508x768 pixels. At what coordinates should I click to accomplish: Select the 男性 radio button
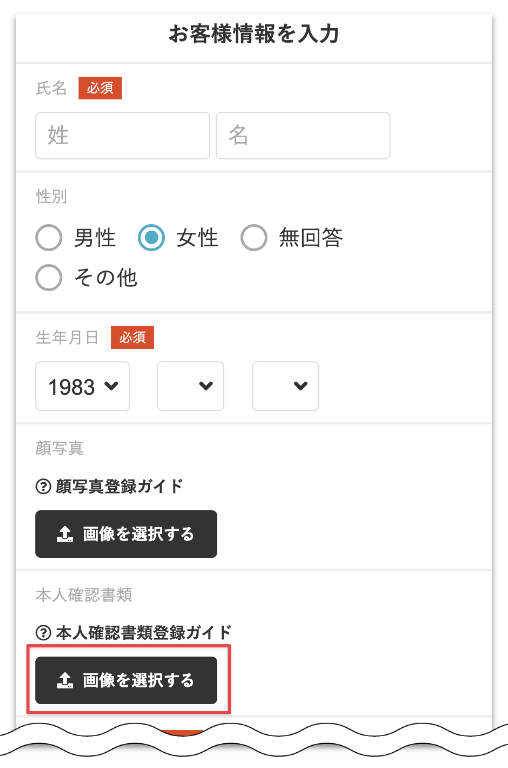tap(49, 238)
